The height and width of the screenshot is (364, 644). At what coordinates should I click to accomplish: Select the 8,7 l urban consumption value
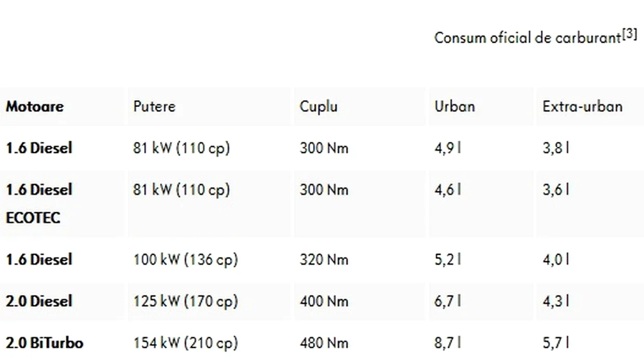[448, 343]
